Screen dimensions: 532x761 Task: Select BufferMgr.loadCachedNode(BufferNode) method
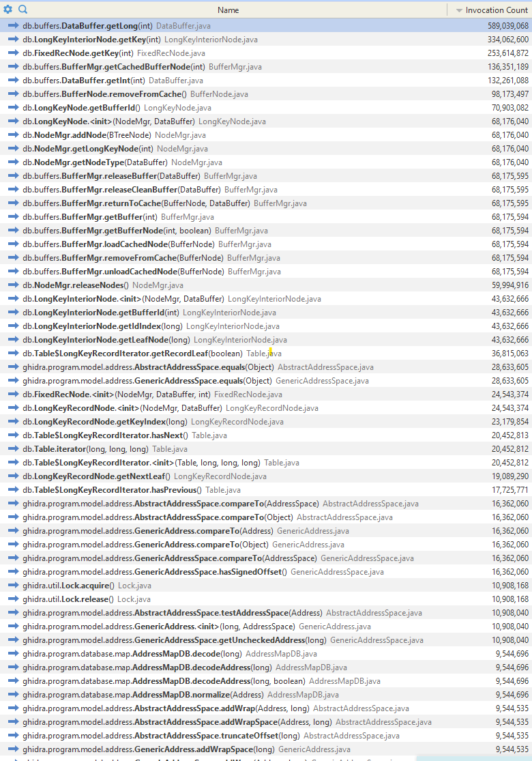[x=118, y=244]
